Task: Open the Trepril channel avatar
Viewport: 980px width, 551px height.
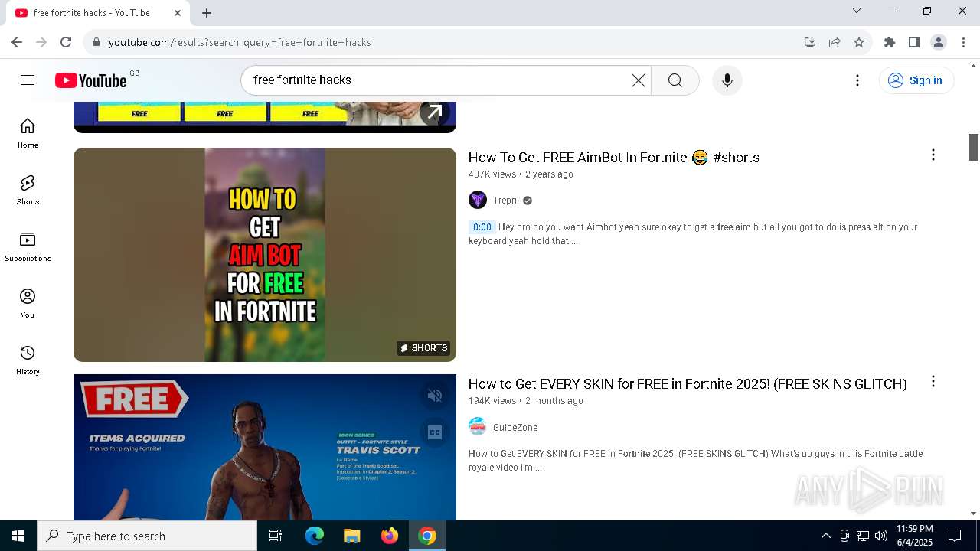Action: point(478,201)
